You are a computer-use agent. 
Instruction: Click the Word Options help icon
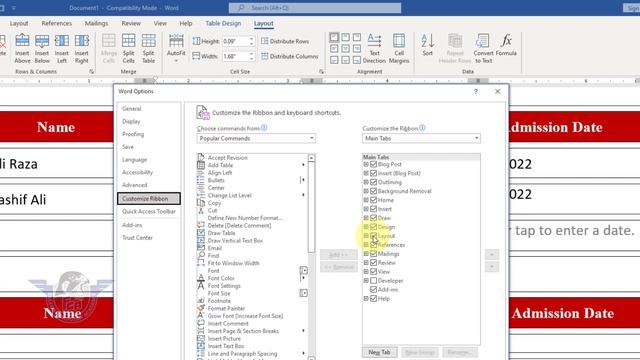[476, 91]
